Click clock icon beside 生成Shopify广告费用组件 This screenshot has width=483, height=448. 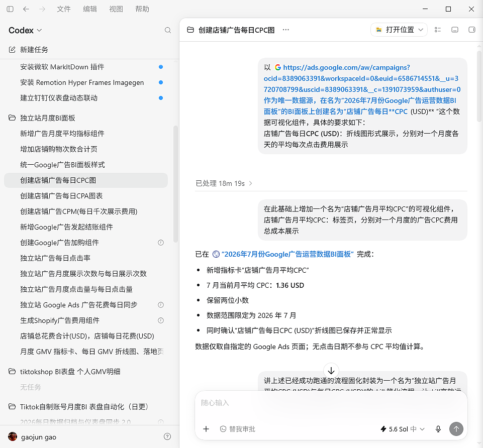pos(161,320)
